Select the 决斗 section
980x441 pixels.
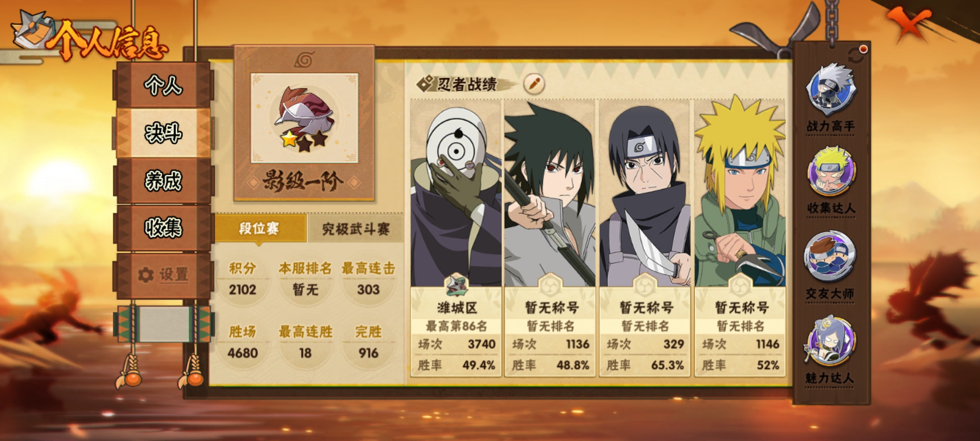click(x=163, y=133)
